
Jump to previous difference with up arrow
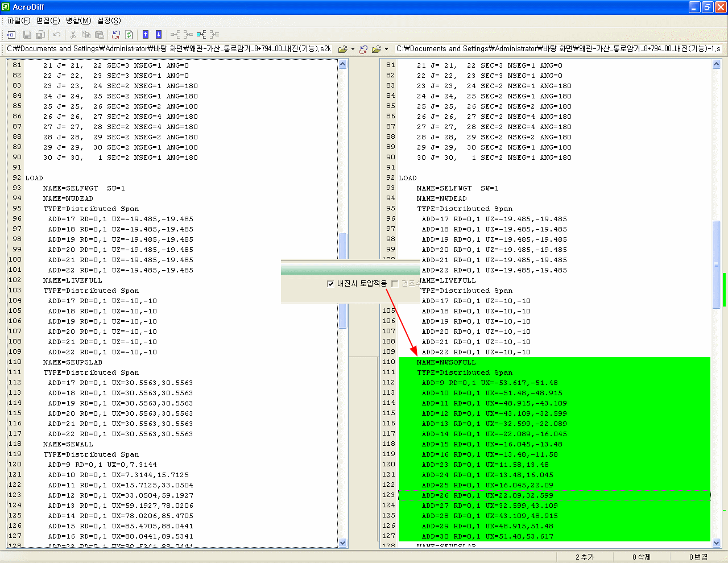click(x=146, y=35)
